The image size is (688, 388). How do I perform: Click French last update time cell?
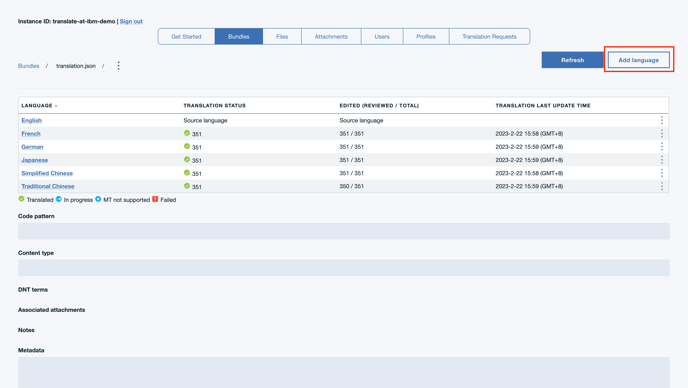click(529, 133)
